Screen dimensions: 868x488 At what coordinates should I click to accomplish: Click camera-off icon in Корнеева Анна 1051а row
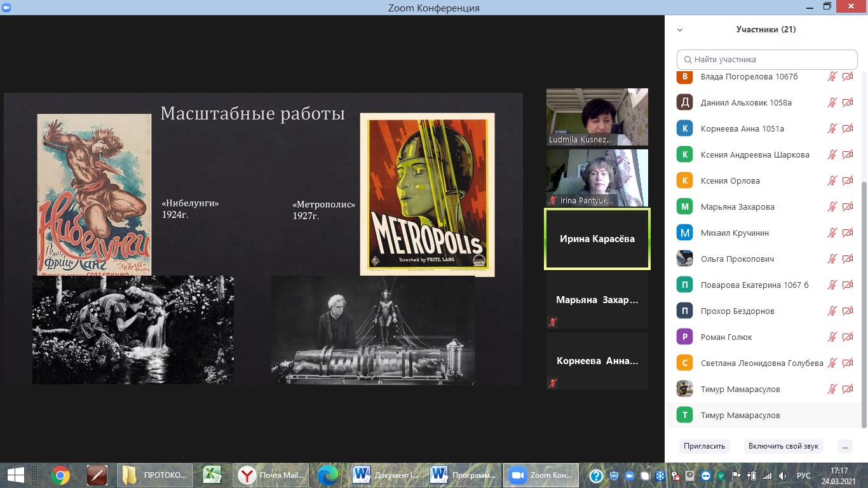pyautogui.click(x=848, y=128)
